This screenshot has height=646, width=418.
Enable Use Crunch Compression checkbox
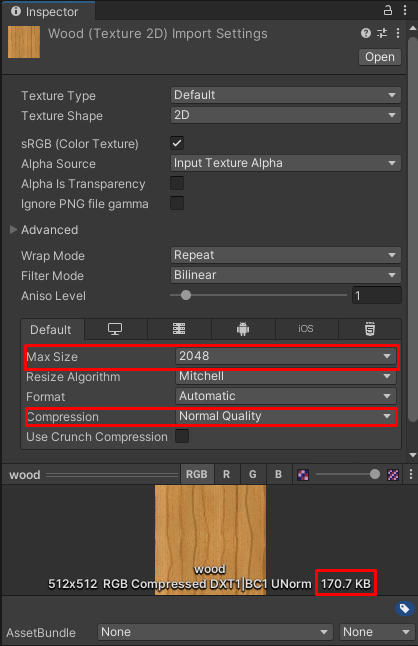(182, 436)
